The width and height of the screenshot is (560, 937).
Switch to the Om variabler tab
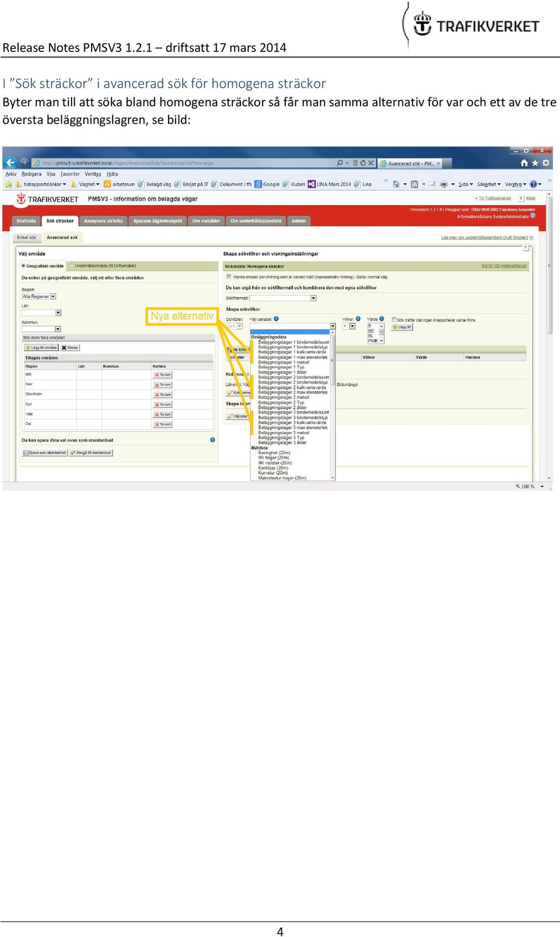(x=206, y=221)
